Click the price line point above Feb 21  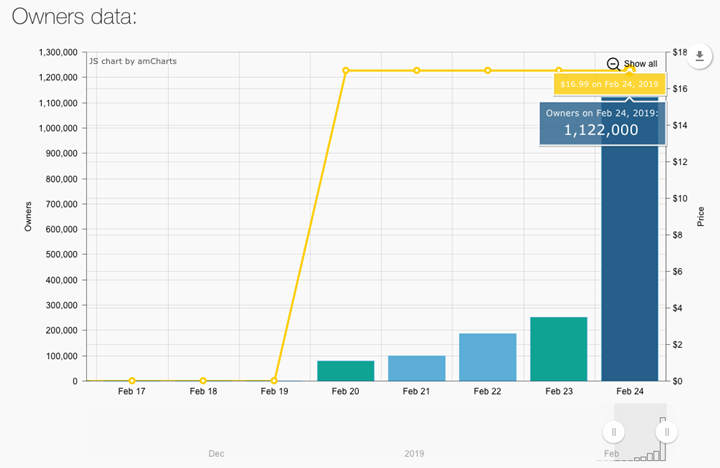(x=417, y=70)
